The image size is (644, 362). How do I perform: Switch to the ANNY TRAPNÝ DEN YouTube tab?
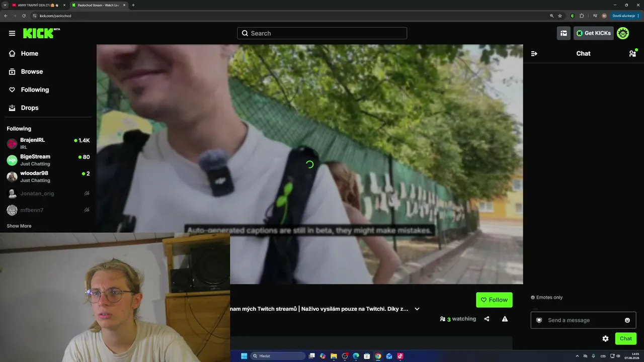point(39,5)
